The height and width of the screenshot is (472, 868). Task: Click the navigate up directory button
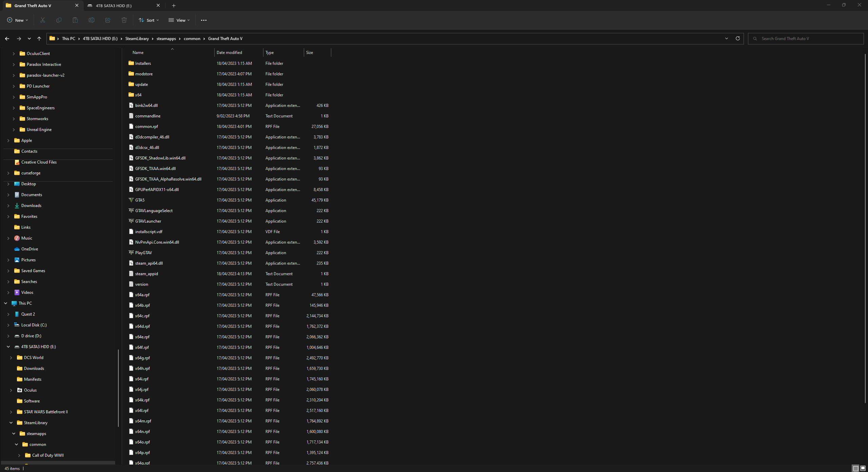(39, 38)
